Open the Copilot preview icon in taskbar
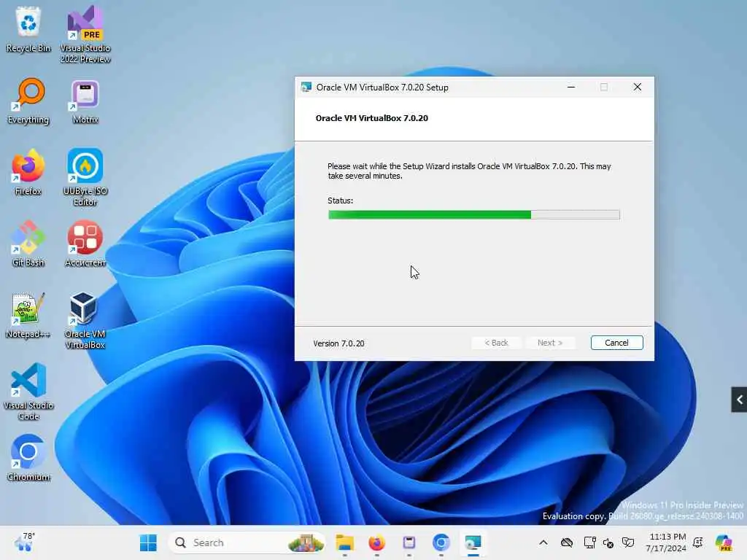This screenshot has height=560, width=747. (724, 542)
